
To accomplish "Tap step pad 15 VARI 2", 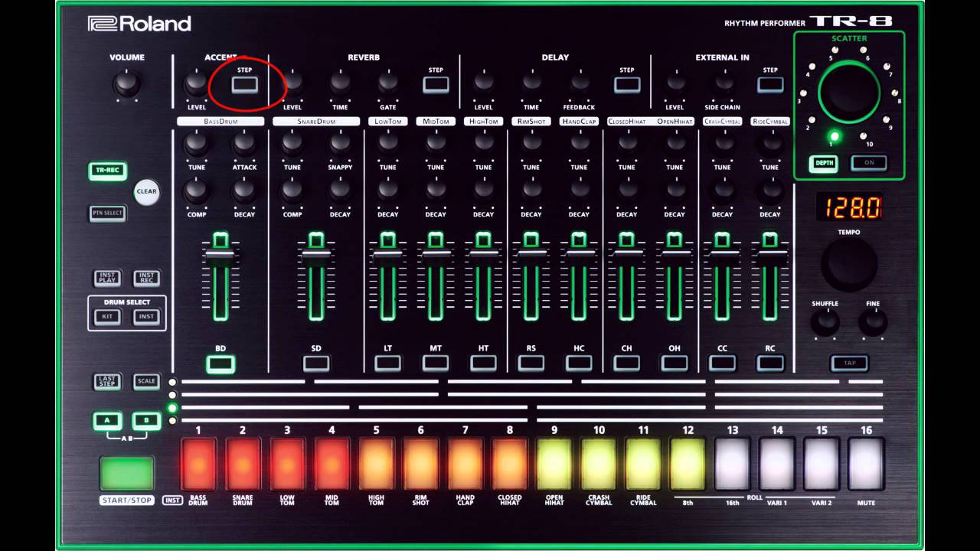I will [x=822, y=464].
